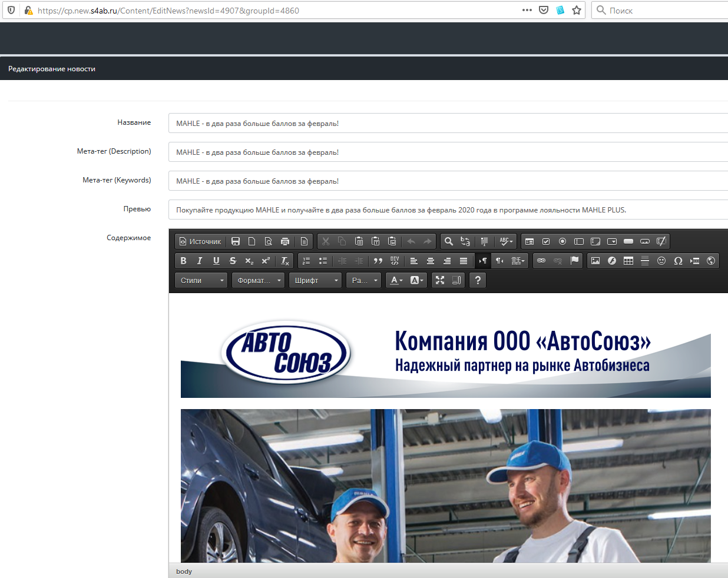
Task: Click the Insert link icon
Action: click(x=541, y=261)
